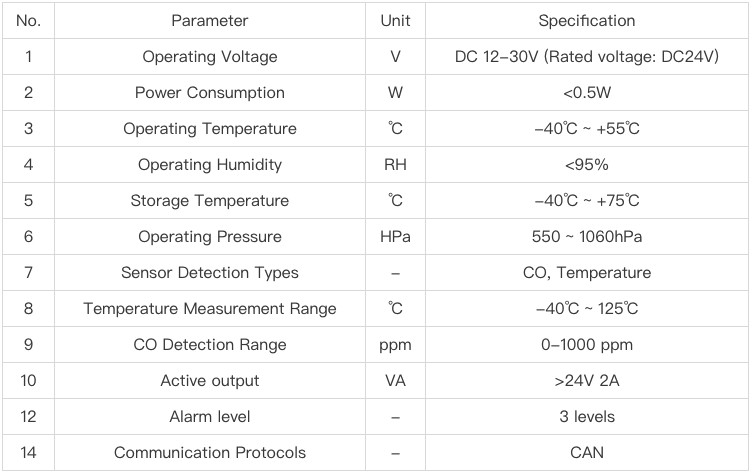Click the '>24V 2A' specification cell
The width and height of the screenshot is (753, 474).
[586, 380]
